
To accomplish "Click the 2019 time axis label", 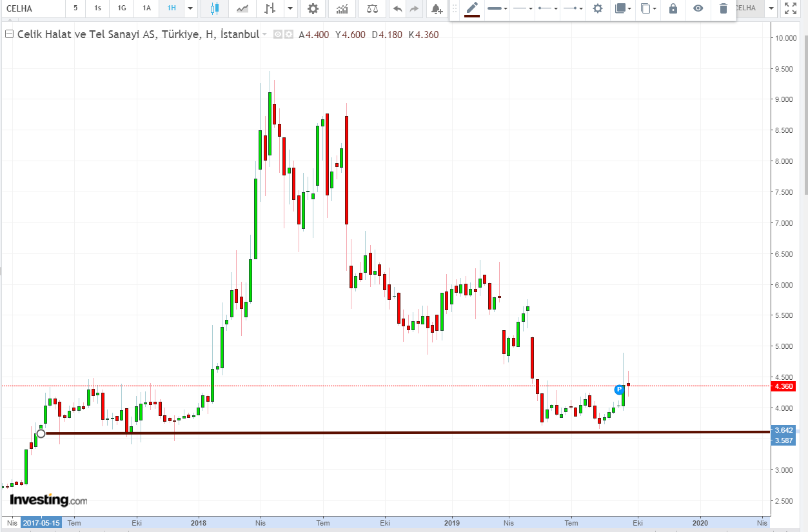I will coord(452,522).
